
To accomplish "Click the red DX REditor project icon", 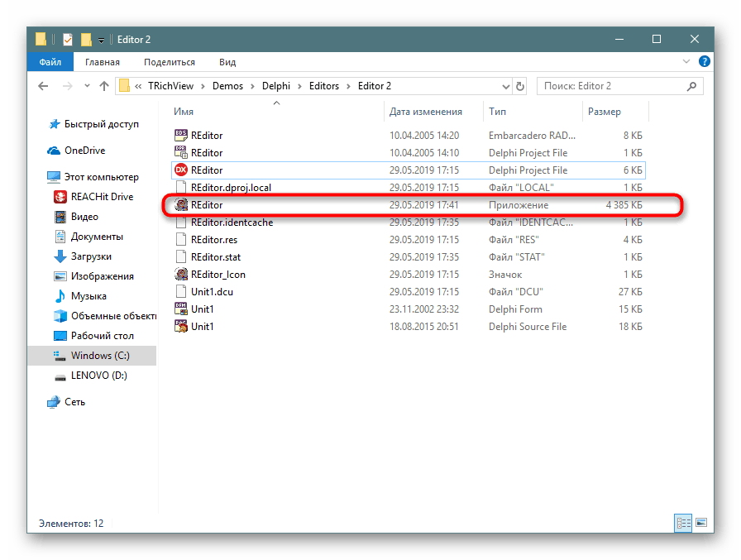I will [180, 170].
